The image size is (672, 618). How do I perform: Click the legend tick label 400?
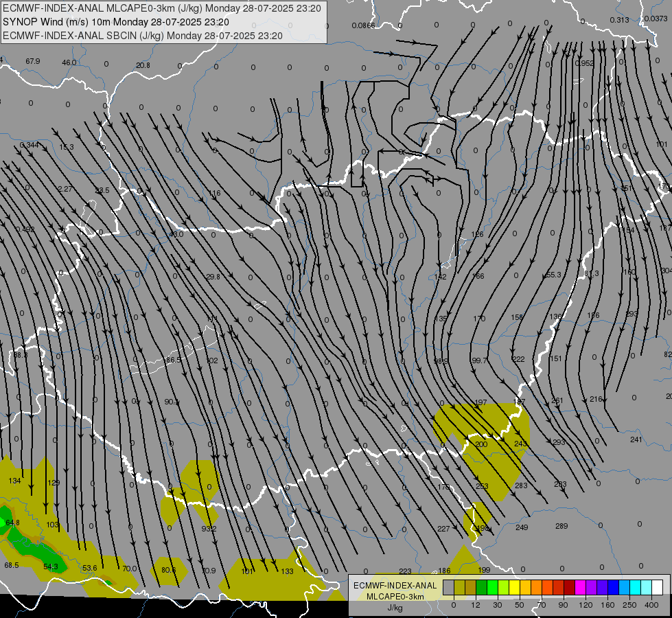tap(651, 605)
